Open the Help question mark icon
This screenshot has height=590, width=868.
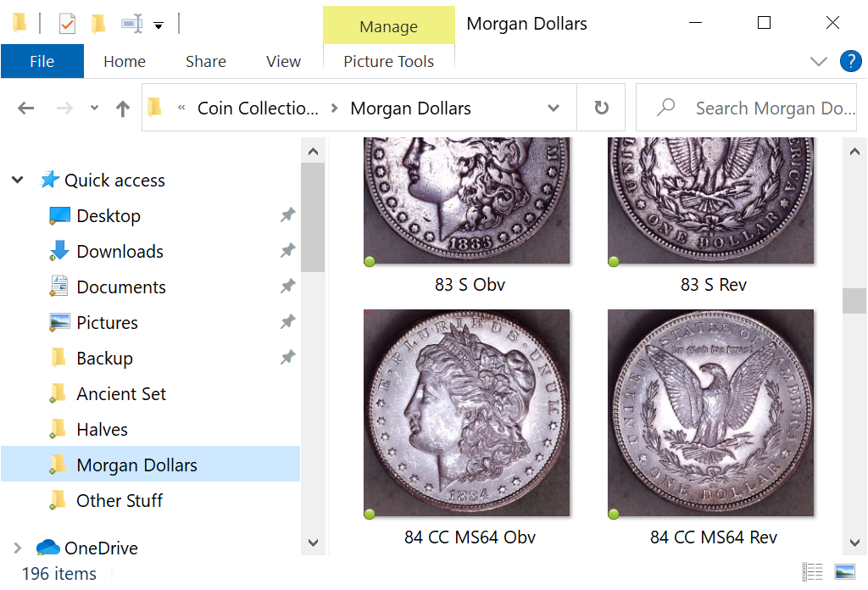[849, 61]
